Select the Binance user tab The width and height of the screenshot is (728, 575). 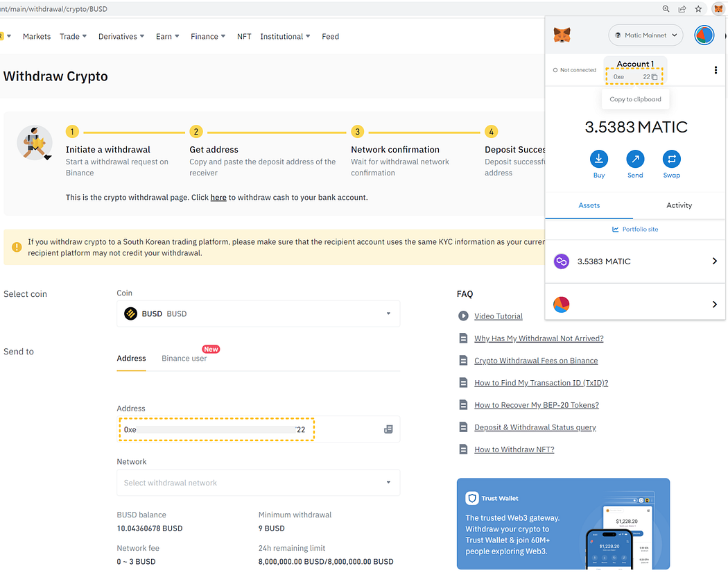184,359
